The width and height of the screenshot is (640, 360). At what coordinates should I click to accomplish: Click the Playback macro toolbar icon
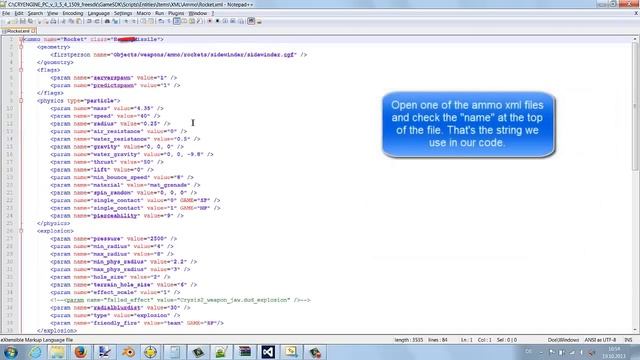224,21
